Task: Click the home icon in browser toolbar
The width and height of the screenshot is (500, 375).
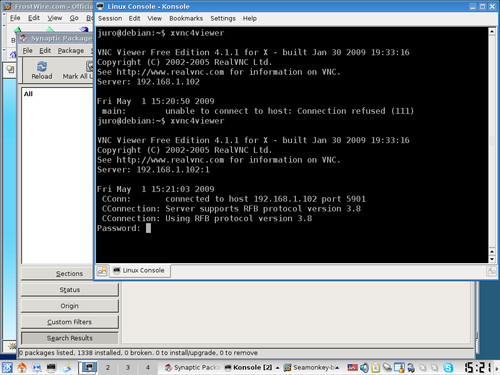Action: (13, 54)
